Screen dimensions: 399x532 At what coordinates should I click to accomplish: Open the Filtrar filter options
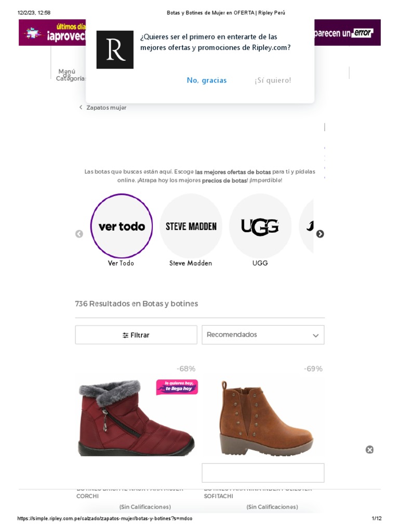coord(136,335)
